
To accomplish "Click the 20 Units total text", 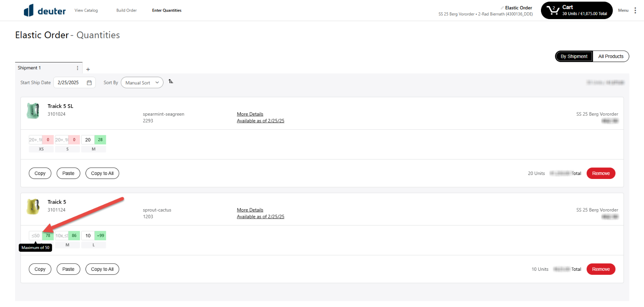I will point(536,173).
